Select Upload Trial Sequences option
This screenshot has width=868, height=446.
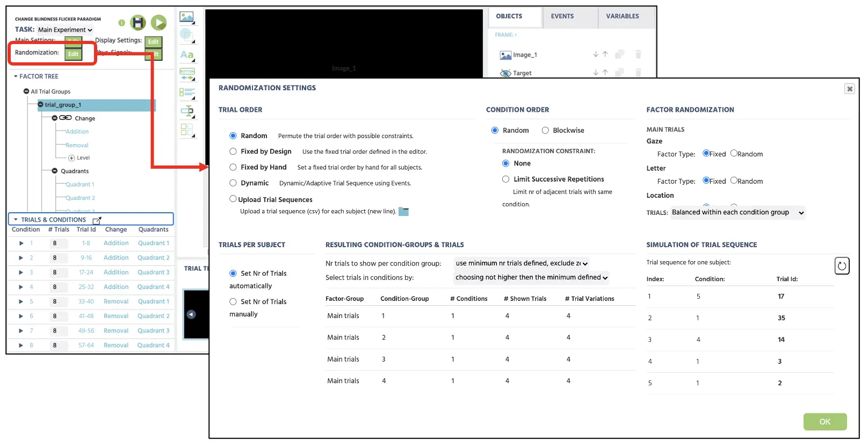(233, 199)
